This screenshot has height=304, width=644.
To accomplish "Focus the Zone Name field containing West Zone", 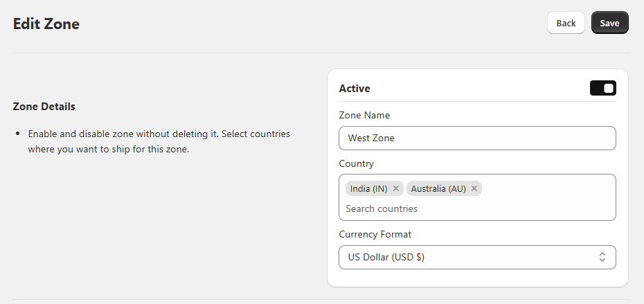I will click(477, 138).
